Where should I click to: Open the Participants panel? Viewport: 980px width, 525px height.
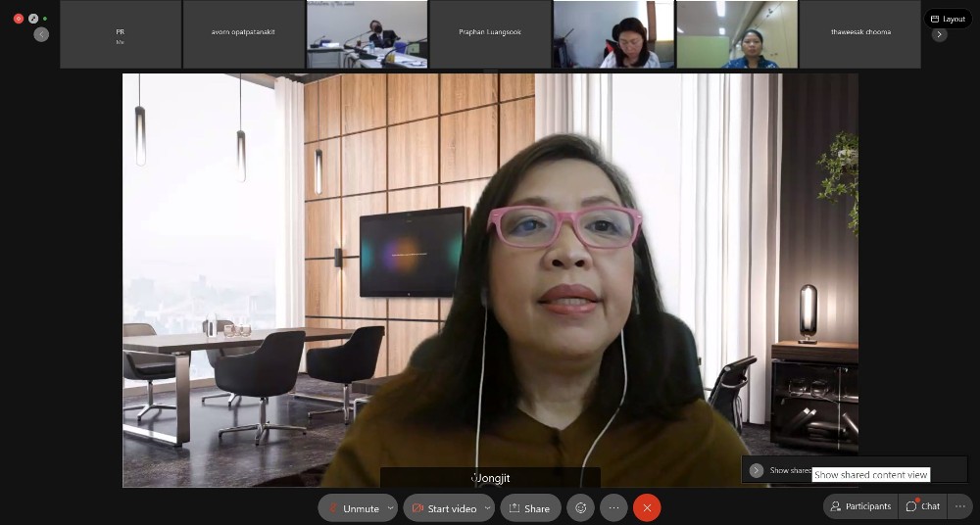(860, 506)
